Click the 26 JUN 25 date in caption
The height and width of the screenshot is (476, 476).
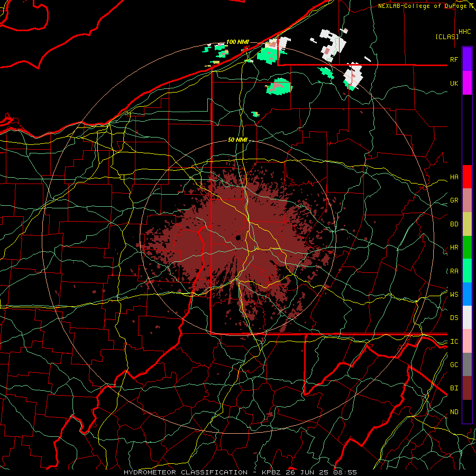click(x=308, y=472)
